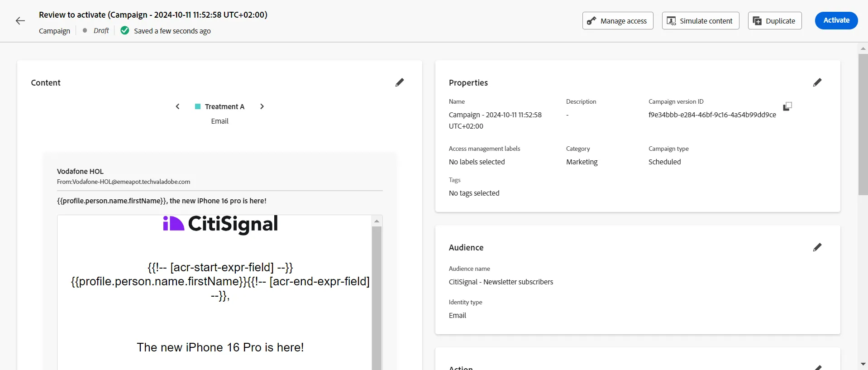This screenshot has width=868, height=370.
Task: Edit the Content section with pencil icon
Action: click(400, 82)
